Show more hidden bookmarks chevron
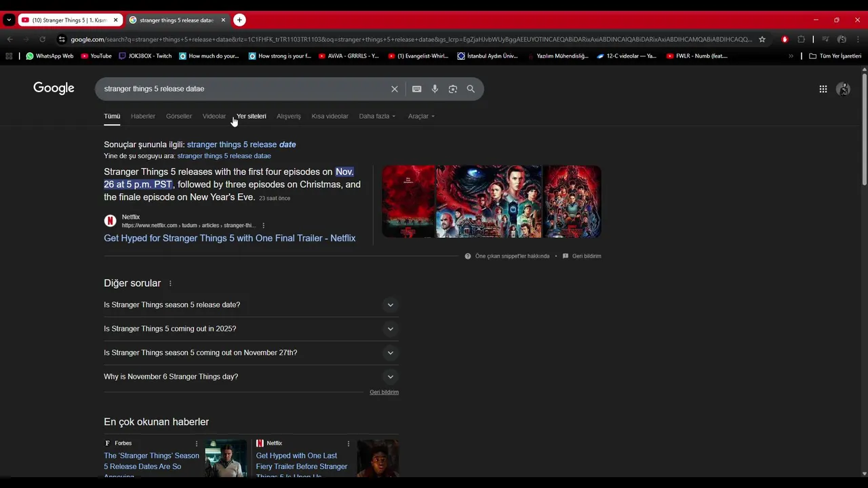The image size is (868, 488). click(791, 56)
